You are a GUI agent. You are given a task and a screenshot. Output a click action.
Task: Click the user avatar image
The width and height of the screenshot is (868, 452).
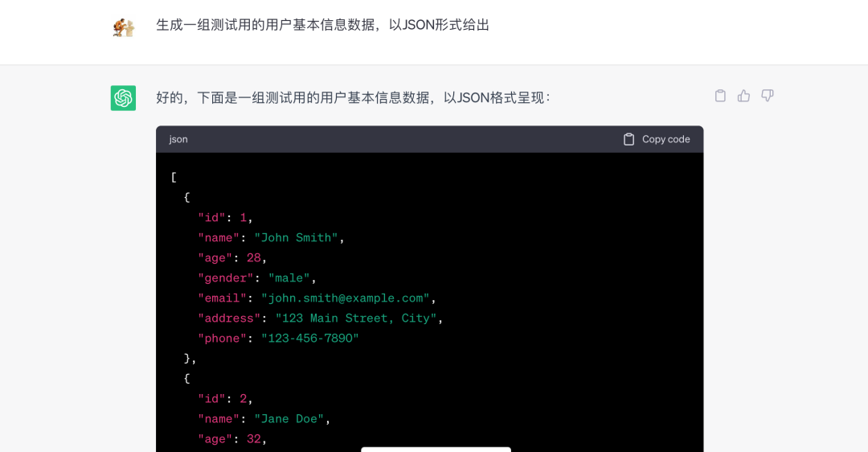point(123,27)
